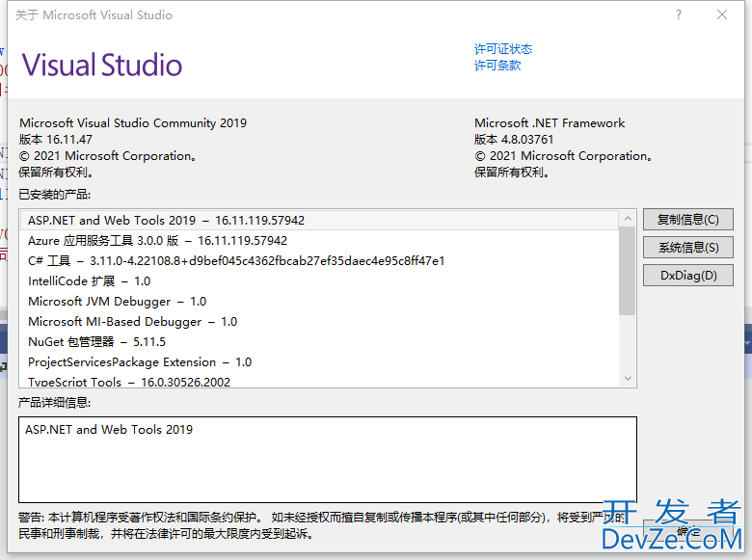
Task: Close the About Microsoft Visual Studio dialog
Action: 722,15
